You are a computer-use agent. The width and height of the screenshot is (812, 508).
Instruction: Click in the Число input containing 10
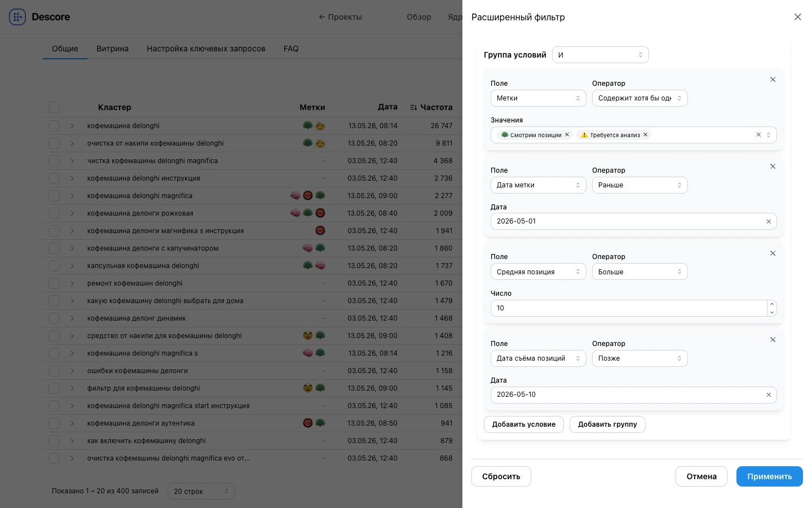[629, 308]
